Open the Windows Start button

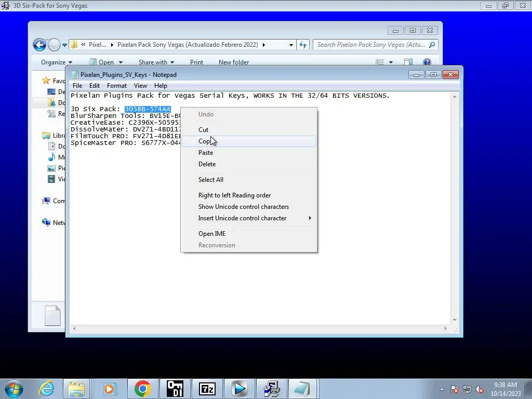pyautogui.click(x=14, y=389)
